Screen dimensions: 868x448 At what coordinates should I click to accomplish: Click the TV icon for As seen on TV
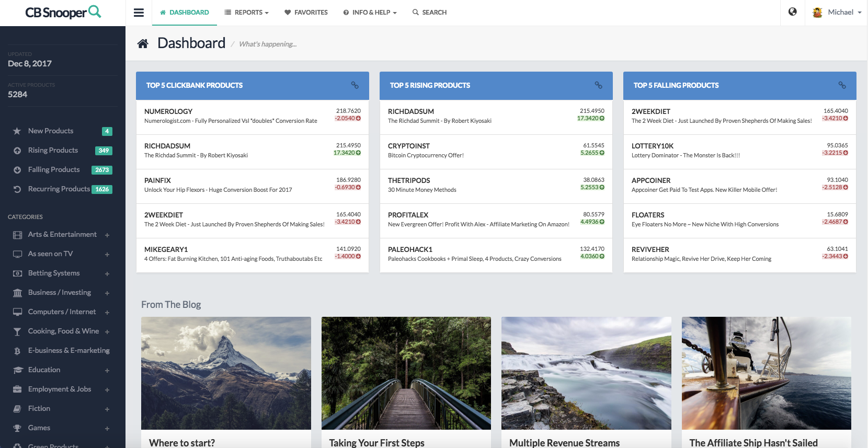(x=17, y=254)
